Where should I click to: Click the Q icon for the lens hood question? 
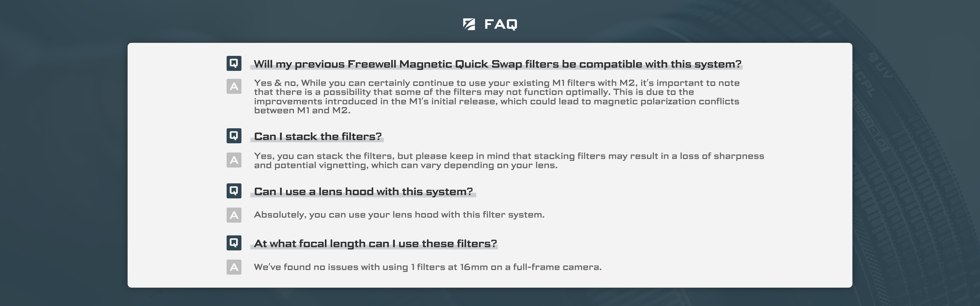point(234,191)
